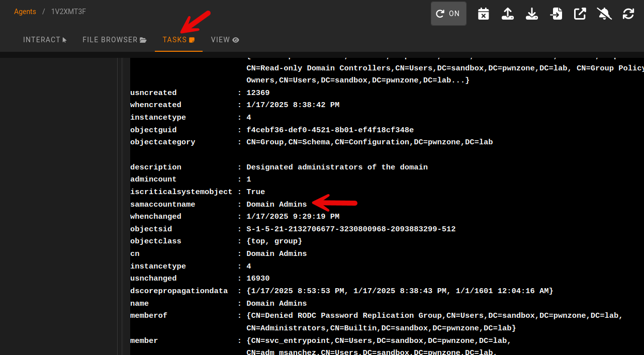Click the file import arrow icon
Viewport: 644px width, 355px height.
click(556, 14)
